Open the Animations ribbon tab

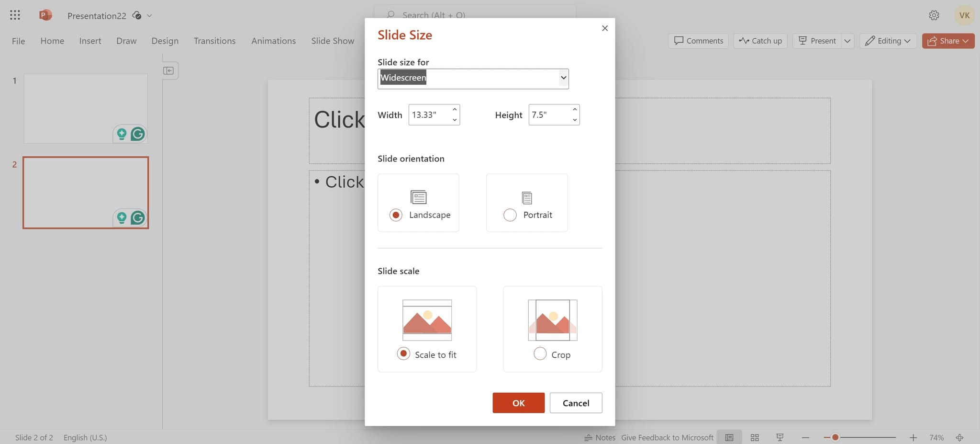pos(273,41)
